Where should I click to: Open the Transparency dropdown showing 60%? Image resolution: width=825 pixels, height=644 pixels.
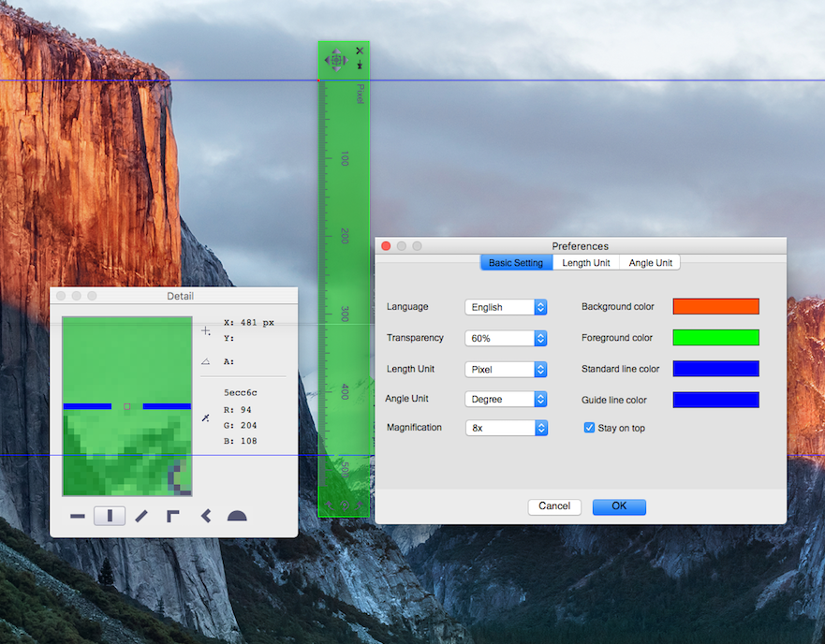coord(506,338)
